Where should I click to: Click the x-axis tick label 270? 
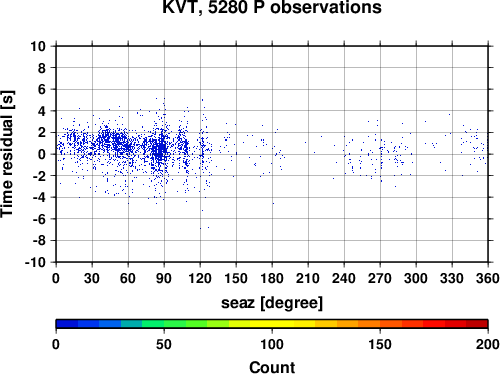coord(380,278)
